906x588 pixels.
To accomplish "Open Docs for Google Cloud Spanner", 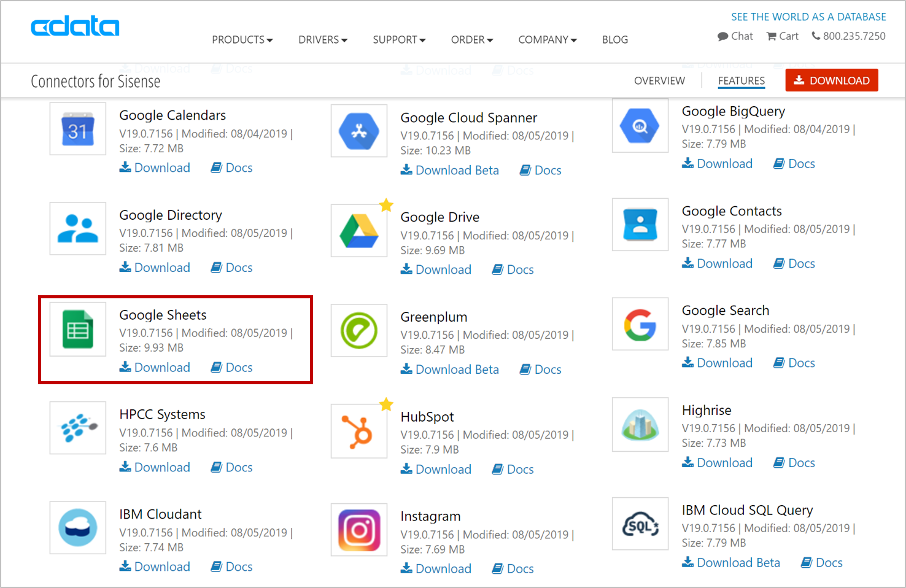I will click(540, 170).
